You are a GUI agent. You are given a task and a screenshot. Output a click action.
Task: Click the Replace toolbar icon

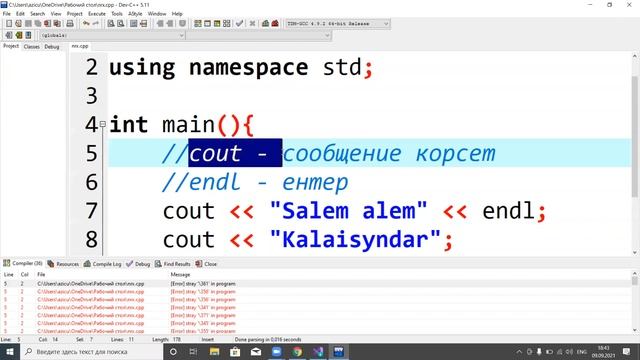(x=121, y=24)
